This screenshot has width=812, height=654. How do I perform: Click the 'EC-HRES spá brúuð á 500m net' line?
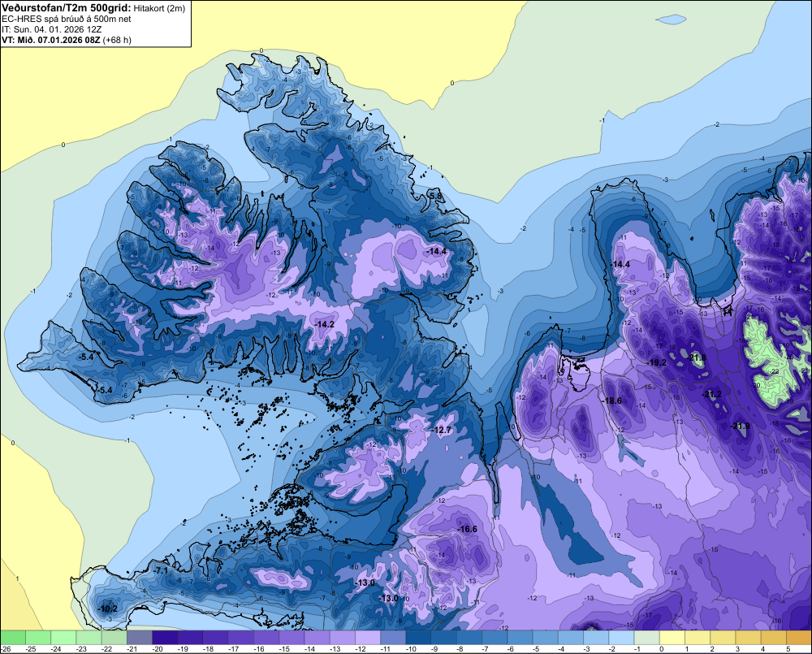[x=67, y=19]
